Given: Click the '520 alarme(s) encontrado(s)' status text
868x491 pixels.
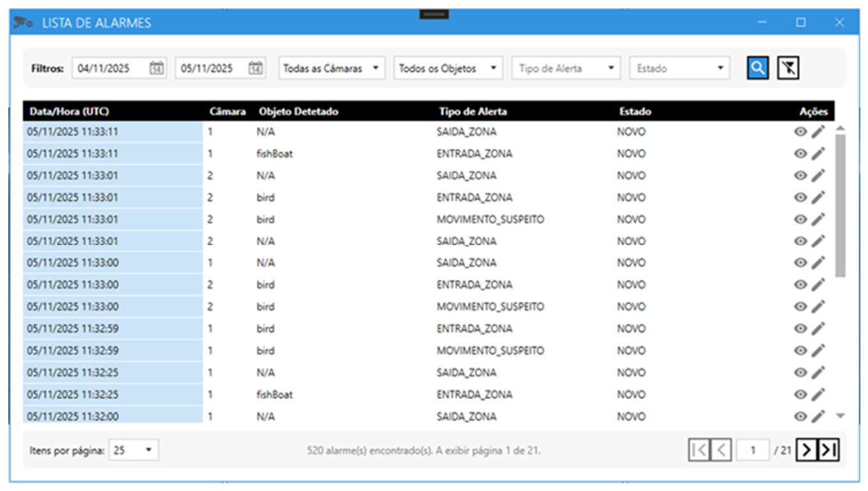Looking at the screenshot, I should 424,450.
